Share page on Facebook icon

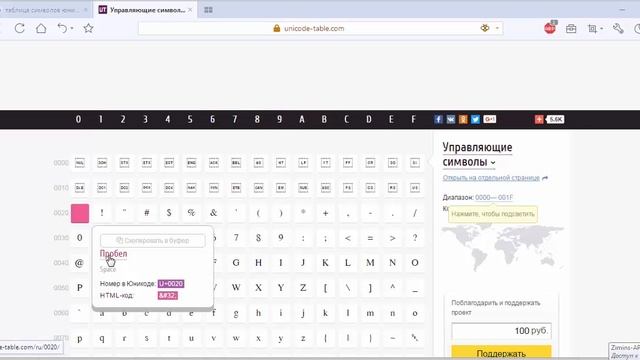coord(438,119)
